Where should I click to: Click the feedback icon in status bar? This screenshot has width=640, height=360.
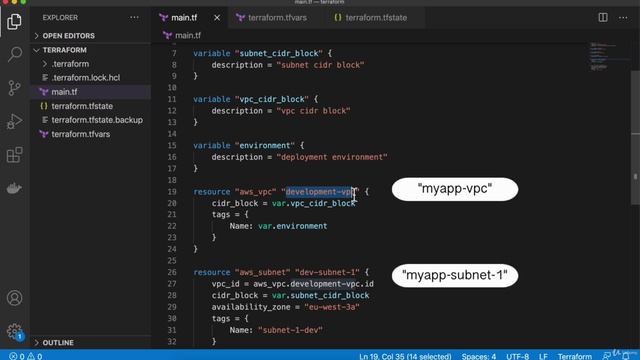point(607,356)
